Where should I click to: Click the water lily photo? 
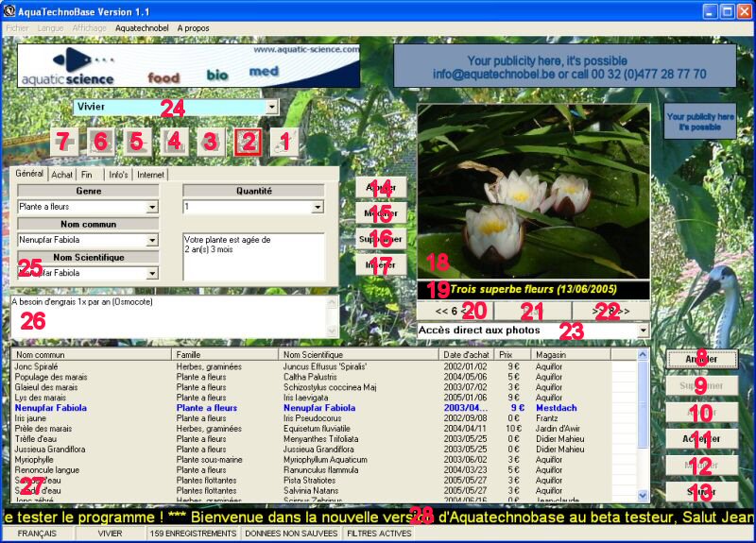pyautogui.click(x=534, y=189)
